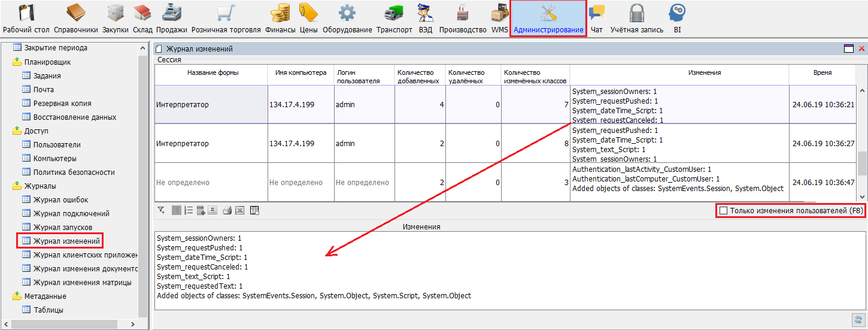Click the numbered list icon in table toolbar

click(188, 210)
